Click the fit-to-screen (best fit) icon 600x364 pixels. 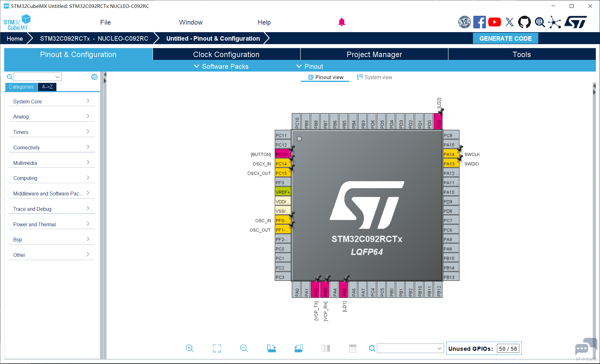(217, 348)
